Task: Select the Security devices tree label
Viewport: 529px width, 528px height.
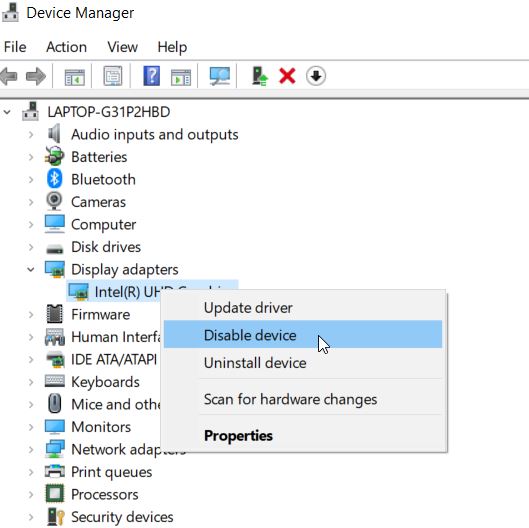Action: coord(122,517)
